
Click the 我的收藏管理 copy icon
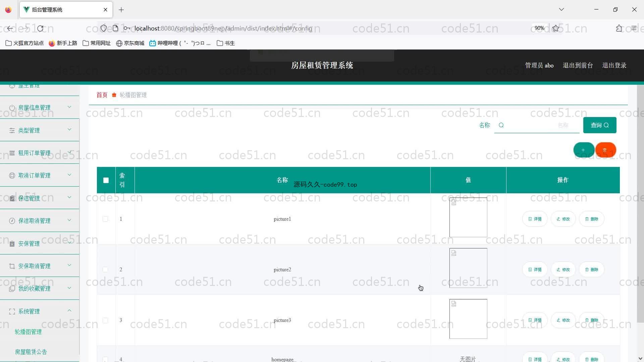tap(12, 289)
